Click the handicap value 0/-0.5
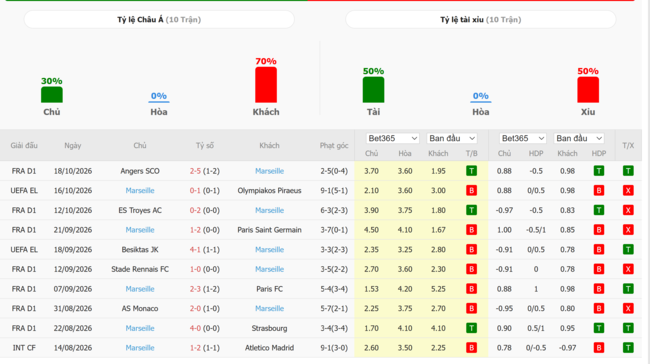The image size is (650, 364). click(536, 348)
